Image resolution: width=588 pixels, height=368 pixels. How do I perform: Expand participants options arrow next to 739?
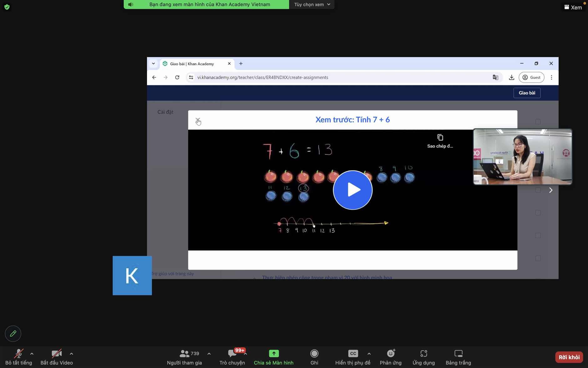(209, 354)
